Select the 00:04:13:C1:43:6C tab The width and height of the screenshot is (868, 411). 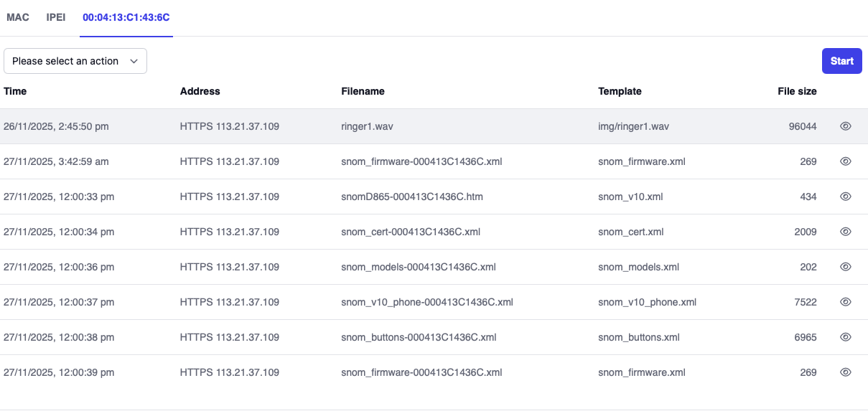[126, 17]
